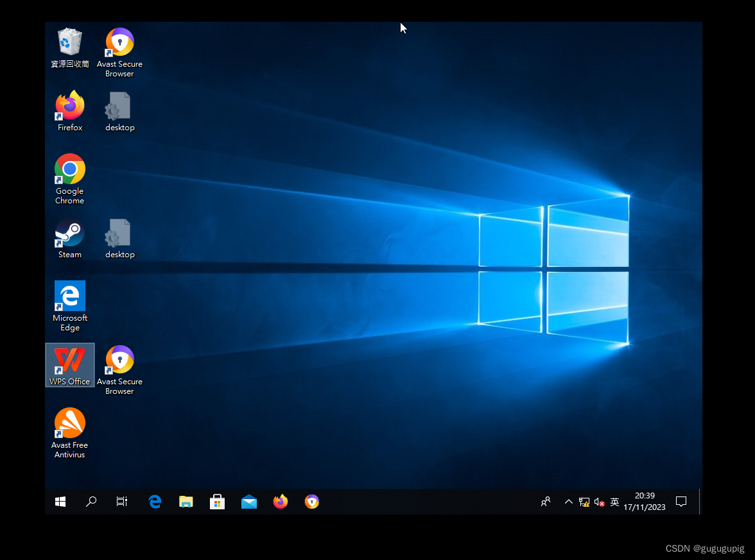Expand hidden system tray icons chevron

(x=569, y=502)
